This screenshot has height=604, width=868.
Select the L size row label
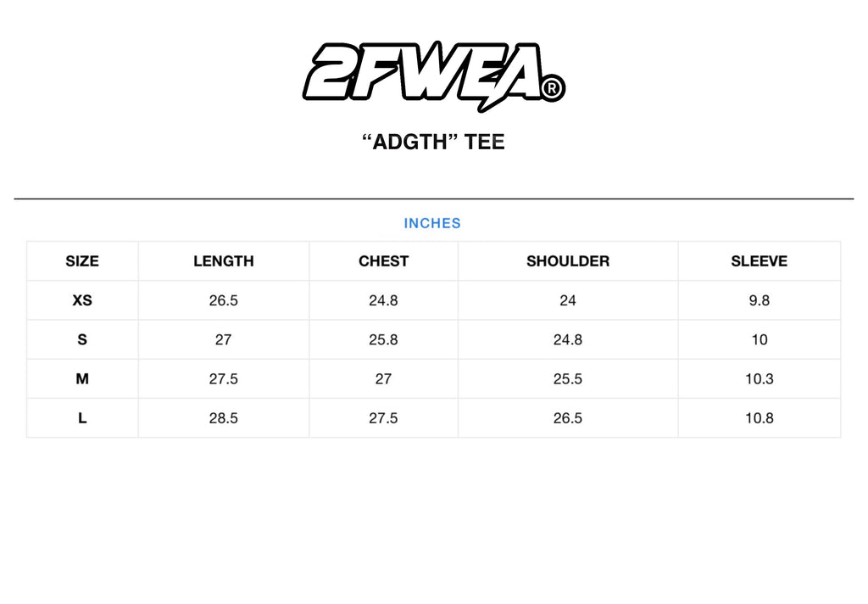pos(82,418)
